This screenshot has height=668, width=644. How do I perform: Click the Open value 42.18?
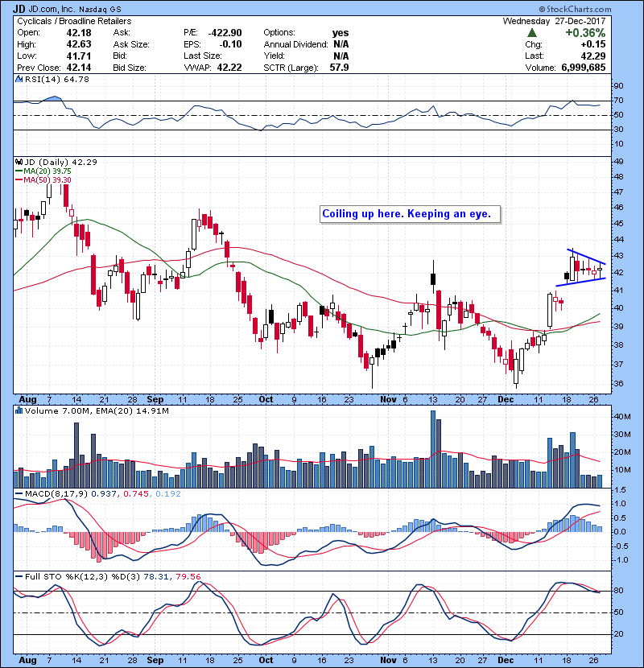click(79, 33)
